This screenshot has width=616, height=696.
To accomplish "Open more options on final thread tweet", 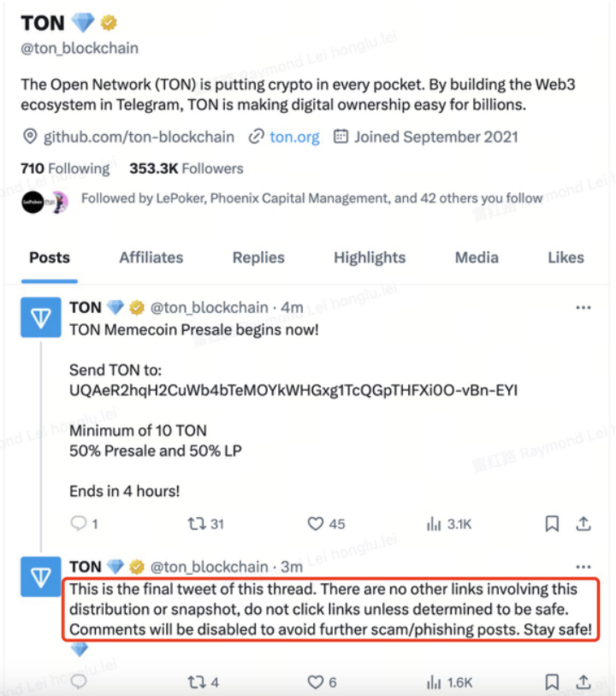I will click(x=583, y=566).
